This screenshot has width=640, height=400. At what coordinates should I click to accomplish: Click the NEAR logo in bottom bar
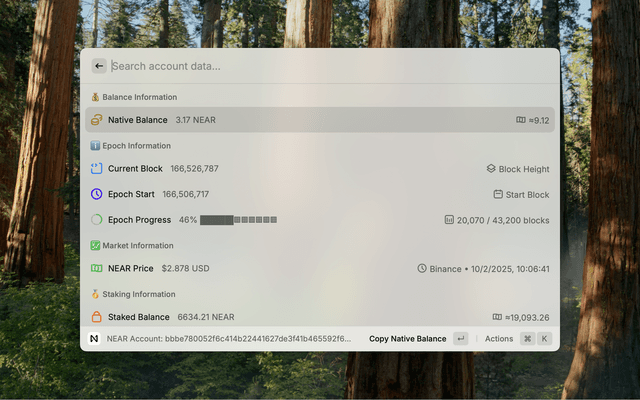tap(94, 339)
